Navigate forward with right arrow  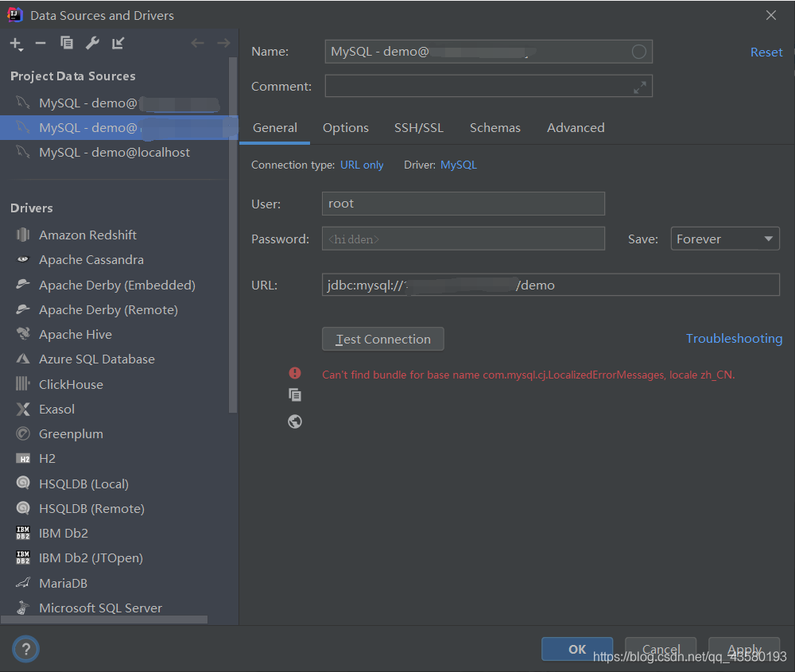(x=223, y=44)
